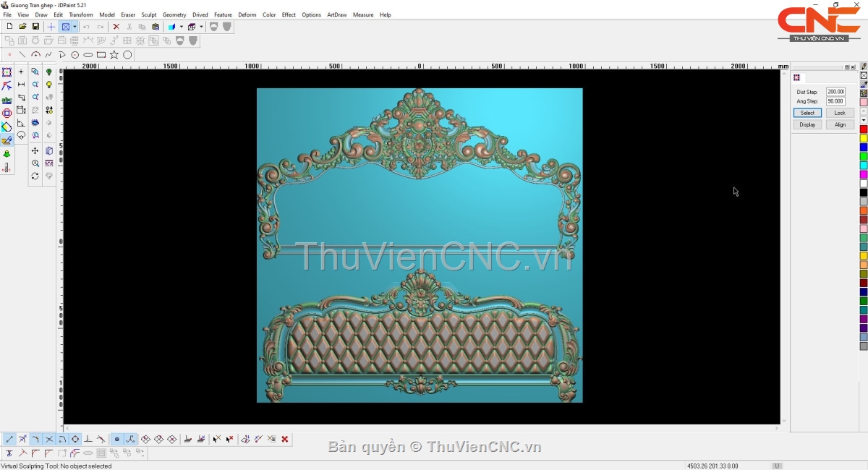
Task: Toggle the blue crosshair cursor mode
Action: tap(51, 27)
